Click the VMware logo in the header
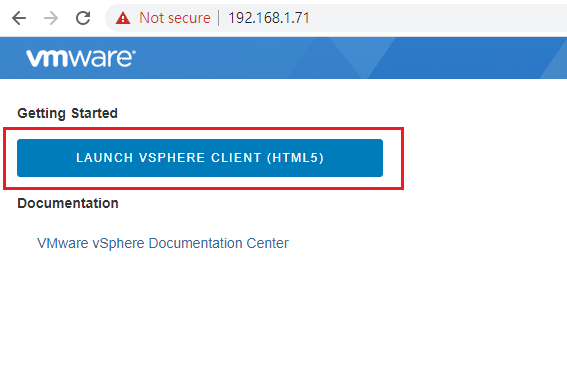567x383 pixels. point(81,58)
